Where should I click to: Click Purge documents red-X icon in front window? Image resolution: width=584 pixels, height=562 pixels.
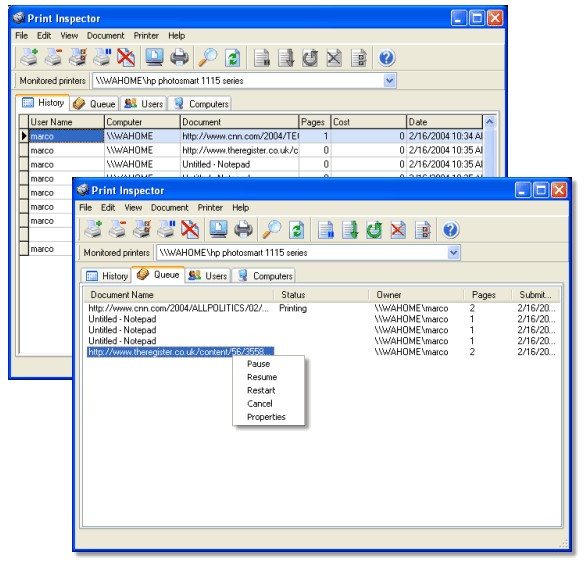pyautogui.click(x=190, y=229)
